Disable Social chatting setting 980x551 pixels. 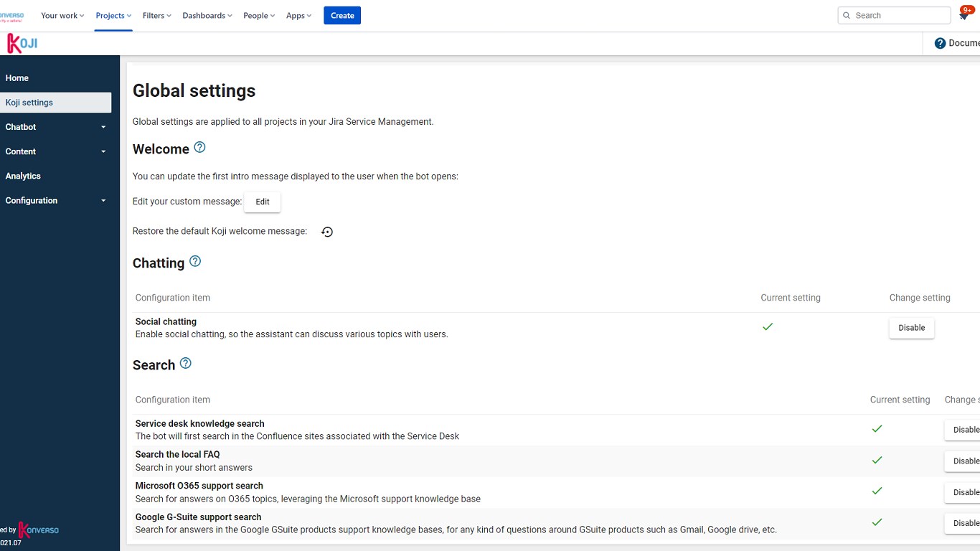coord(911,328)
